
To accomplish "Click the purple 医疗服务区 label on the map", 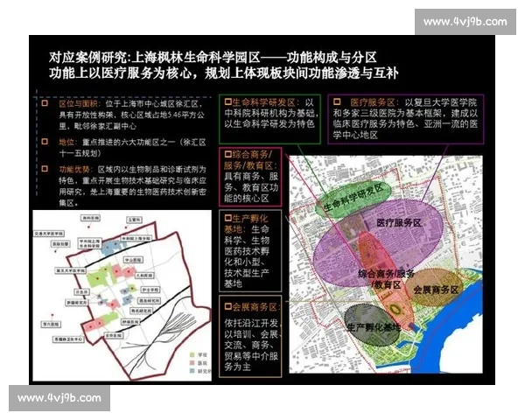I will pos(399,223).
